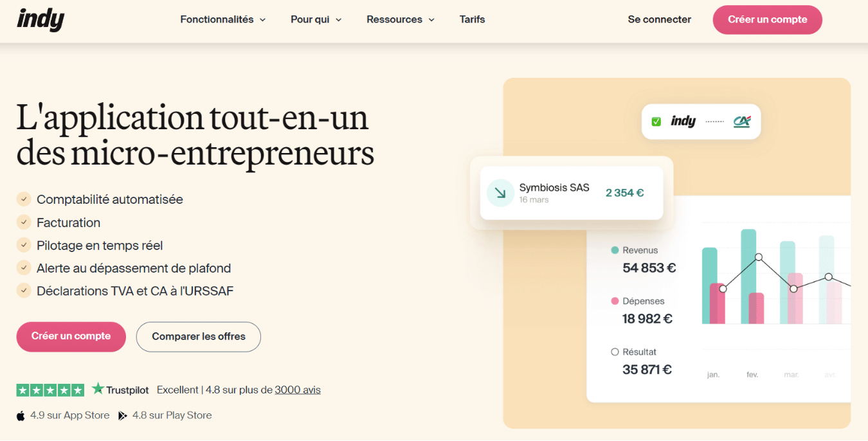Click checkmark next to Facturation
The image size is (868, 441).
click(24, 222)
